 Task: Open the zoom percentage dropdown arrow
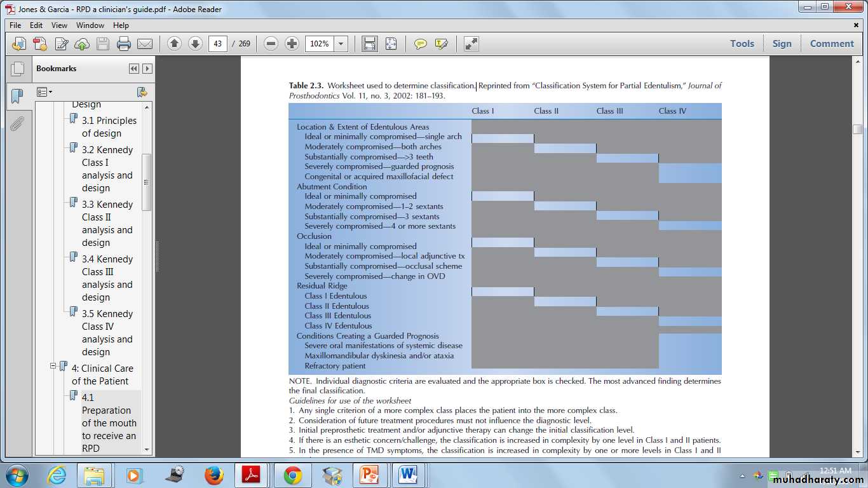pyautogui.click(x=341, y=44)
